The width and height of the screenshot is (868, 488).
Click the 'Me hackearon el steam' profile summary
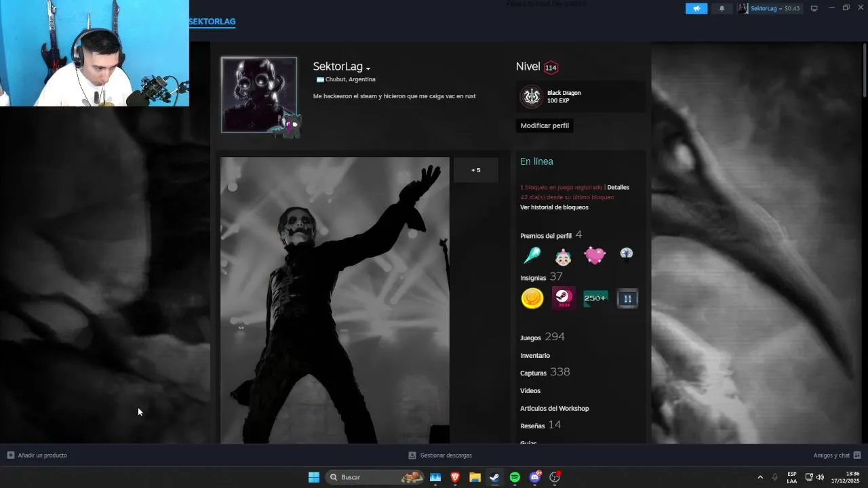(x=395, y=96)
